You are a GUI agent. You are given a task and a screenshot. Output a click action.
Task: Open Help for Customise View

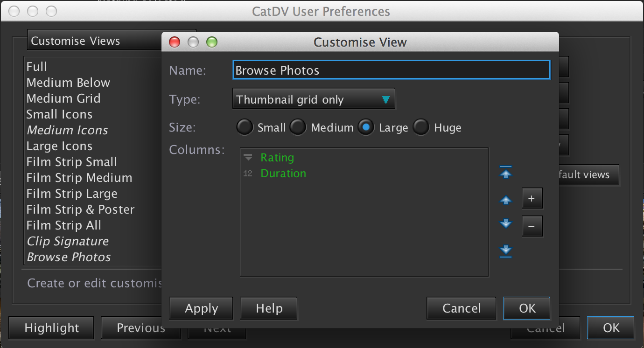(x=268, y=308)
